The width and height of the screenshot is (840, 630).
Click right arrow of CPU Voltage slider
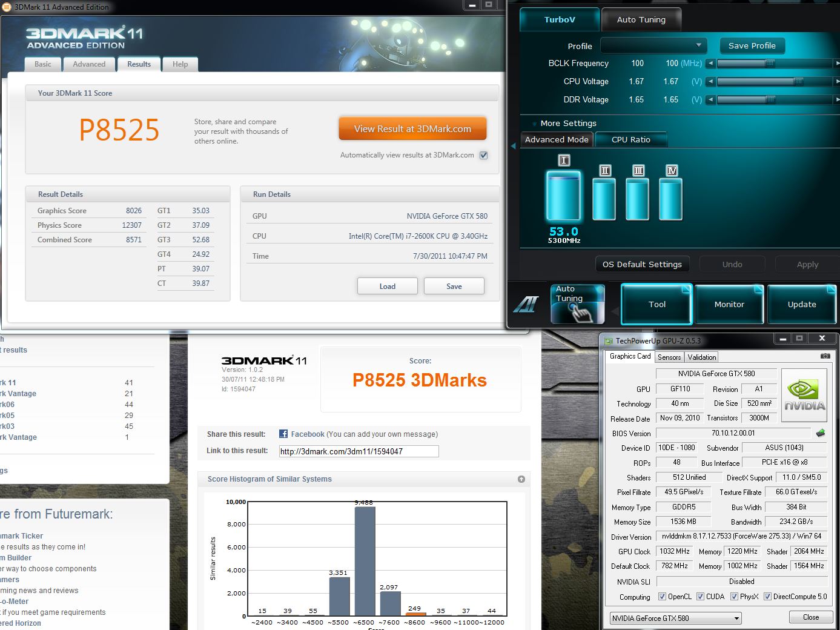coord(837,81)
